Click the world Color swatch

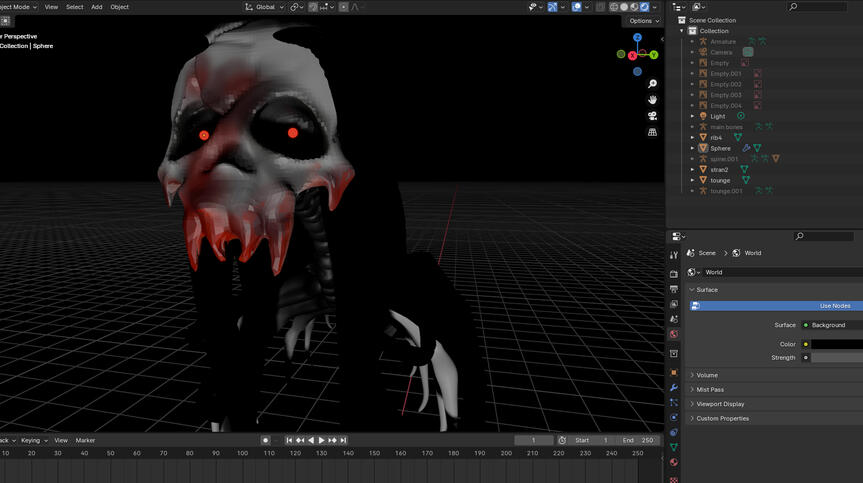836,344
